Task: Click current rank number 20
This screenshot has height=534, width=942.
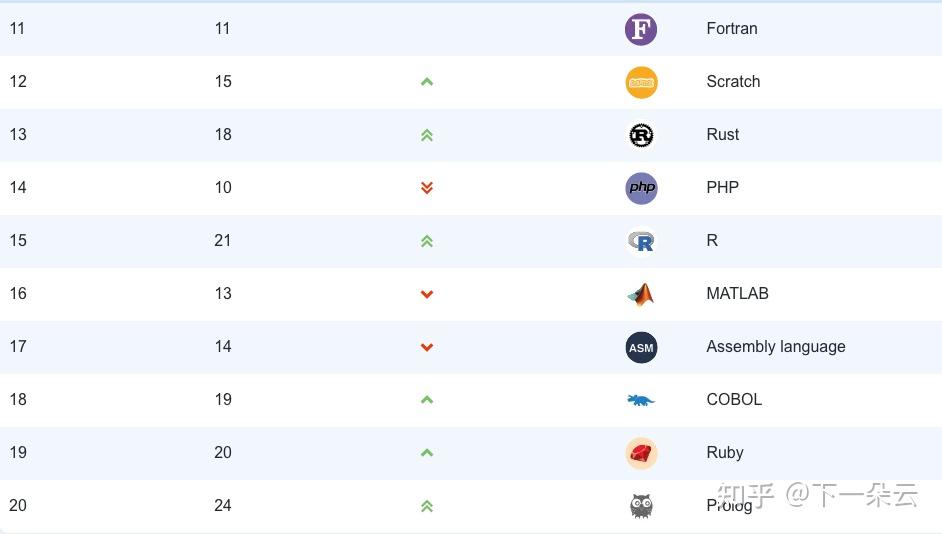Action: point(18,506)
